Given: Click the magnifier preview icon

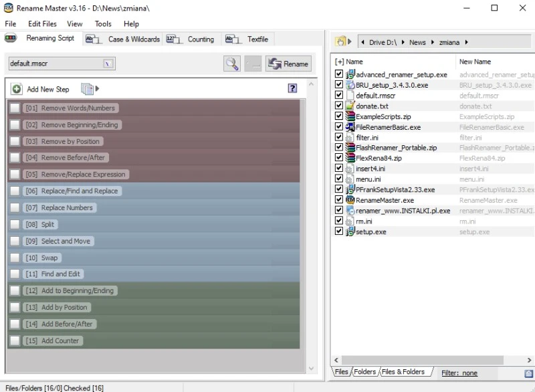Looking at the screenshot, I should click(232, 64).
